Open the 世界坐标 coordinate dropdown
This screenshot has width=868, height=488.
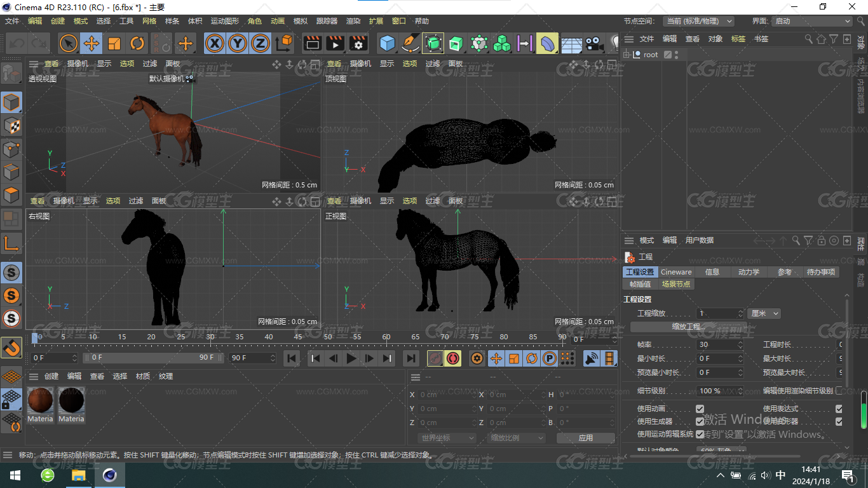pos(447,438)
